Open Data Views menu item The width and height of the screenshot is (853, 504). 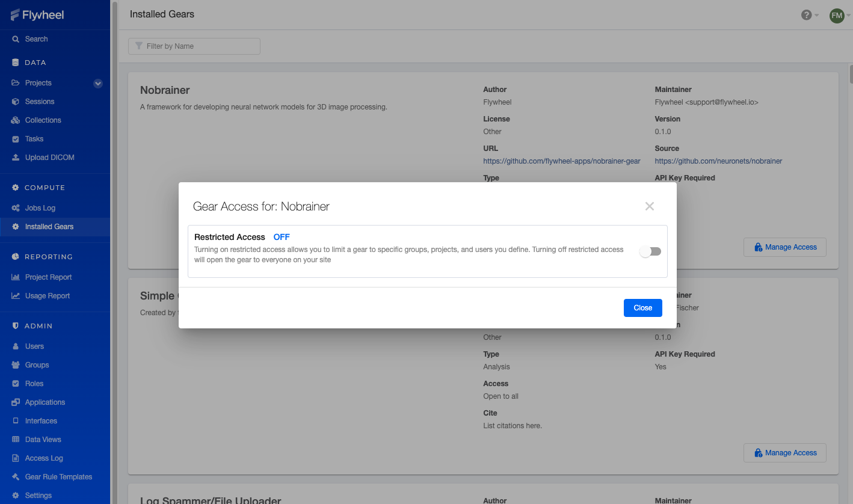(43, 440)
